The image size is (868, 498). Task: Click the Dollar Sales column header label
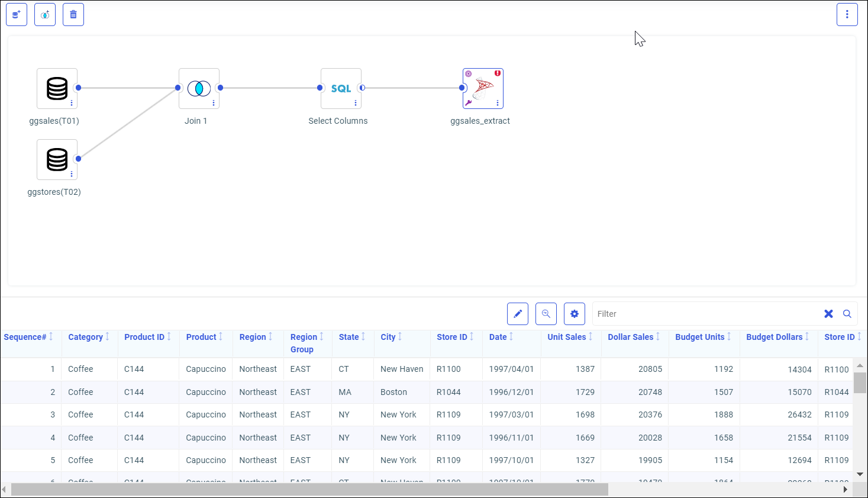click(x=631, y=337)
